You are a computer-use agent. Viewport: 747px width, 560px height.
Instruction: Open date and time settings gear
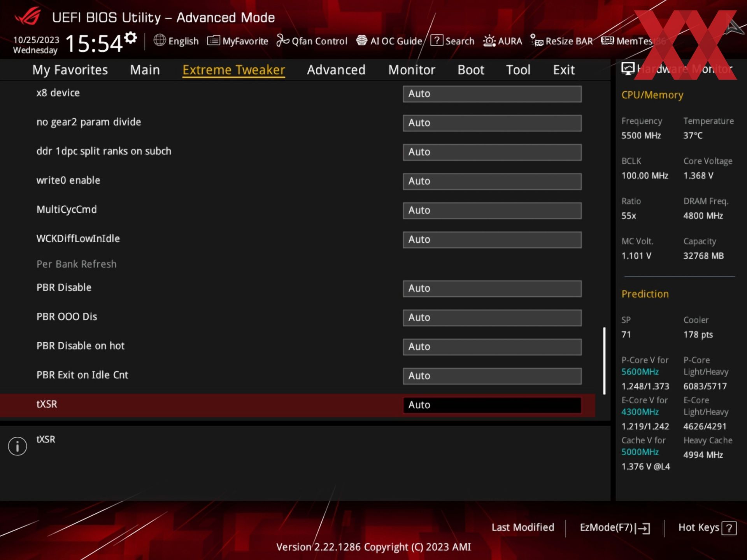point(131,38)
